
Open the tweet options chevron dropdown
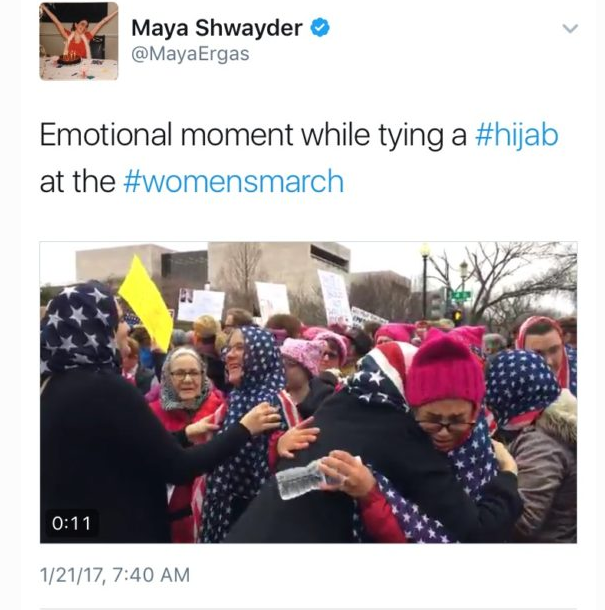570,28
